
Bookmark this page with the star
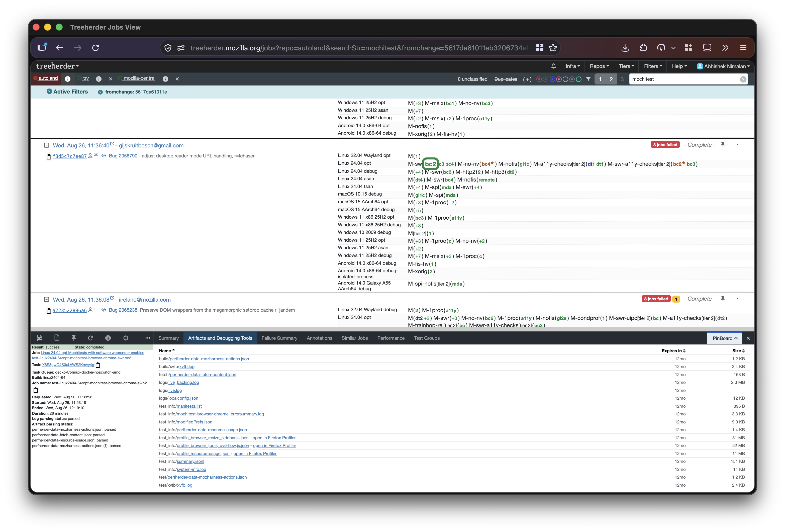(x=553, y=48)
